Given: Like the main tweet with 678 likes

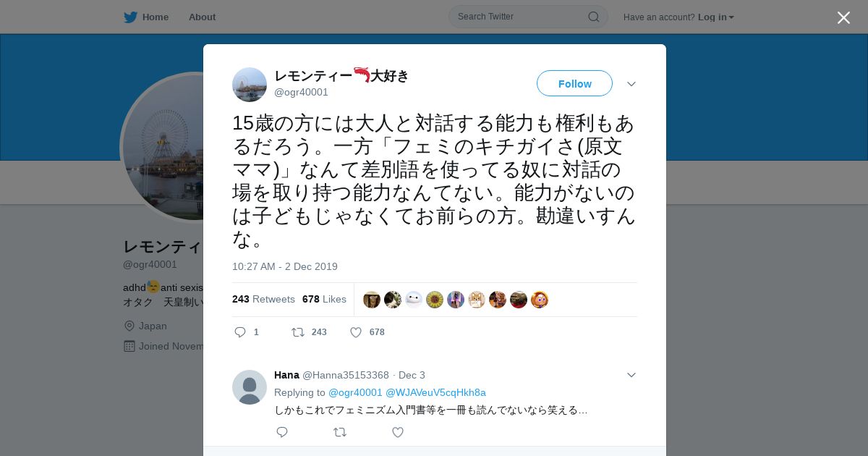Looking at the screenshot, I should tap(356, 332).
